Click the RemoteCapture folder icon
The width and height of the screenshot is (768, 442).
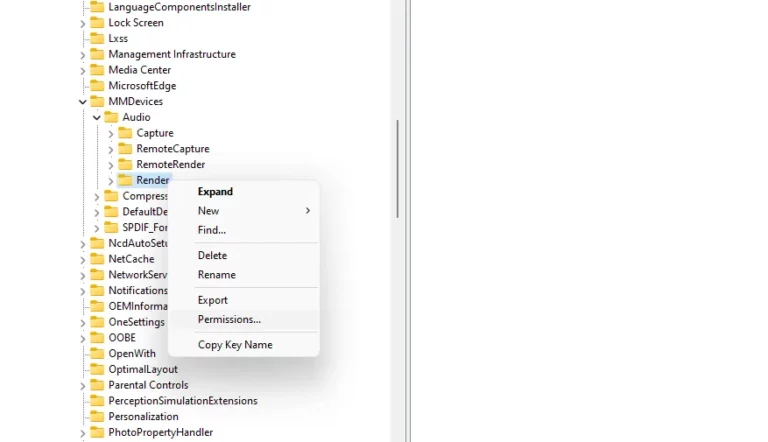tap(125, 148)
